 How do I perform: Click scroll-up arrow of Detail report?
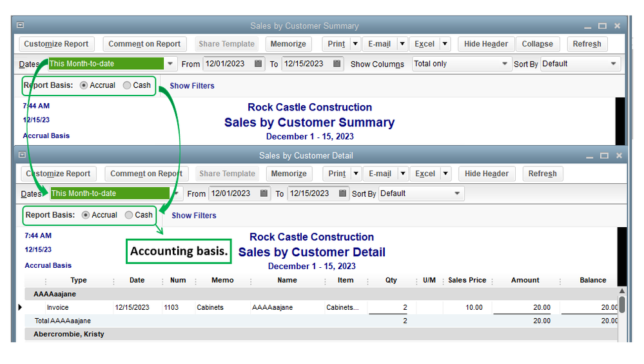pos(622,291)
